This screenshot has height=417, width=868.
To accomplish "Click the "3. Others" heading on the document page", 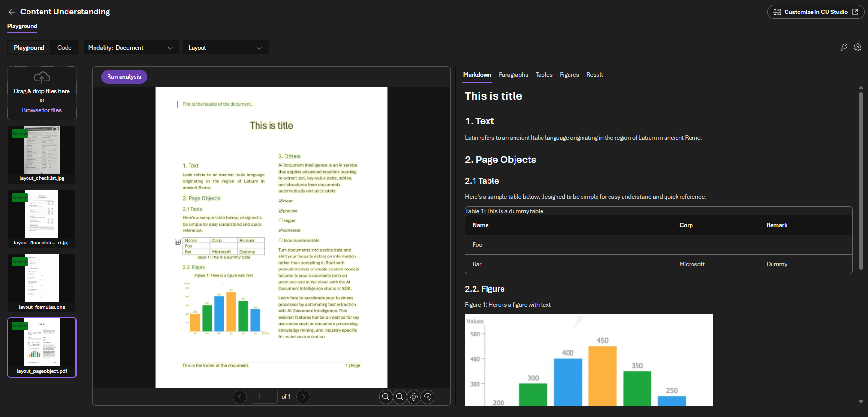I will 289,156.
